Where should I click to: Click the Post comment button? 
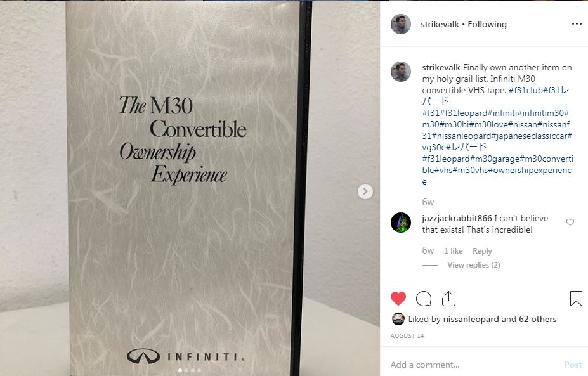tap(573, 365)
